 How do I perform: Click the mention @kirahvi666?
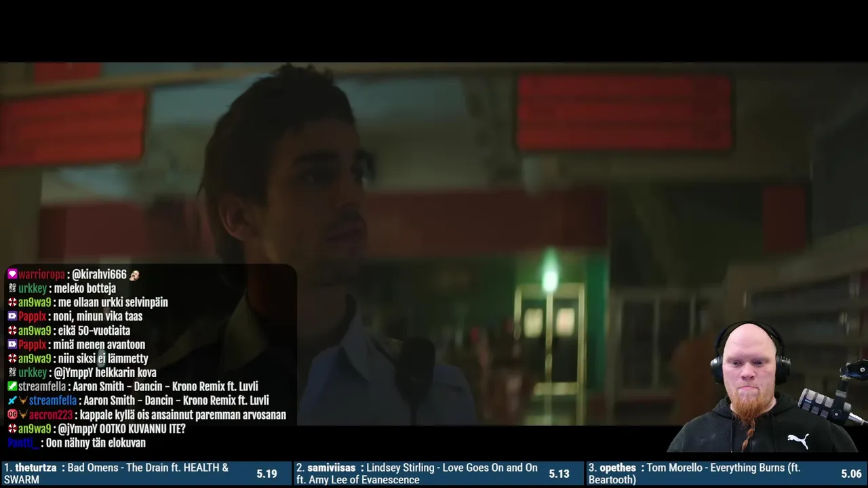(x=99, y=274)
